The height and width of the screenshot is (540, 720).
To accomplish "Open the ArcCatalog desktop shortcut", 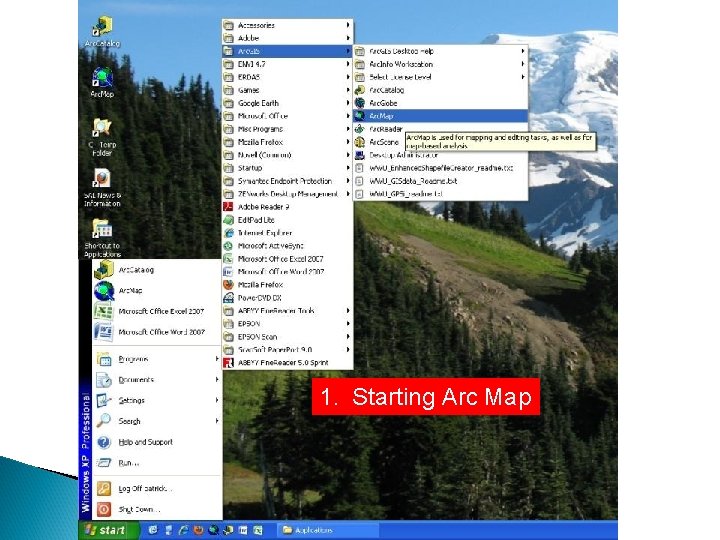I will click(x=102, y=31).
